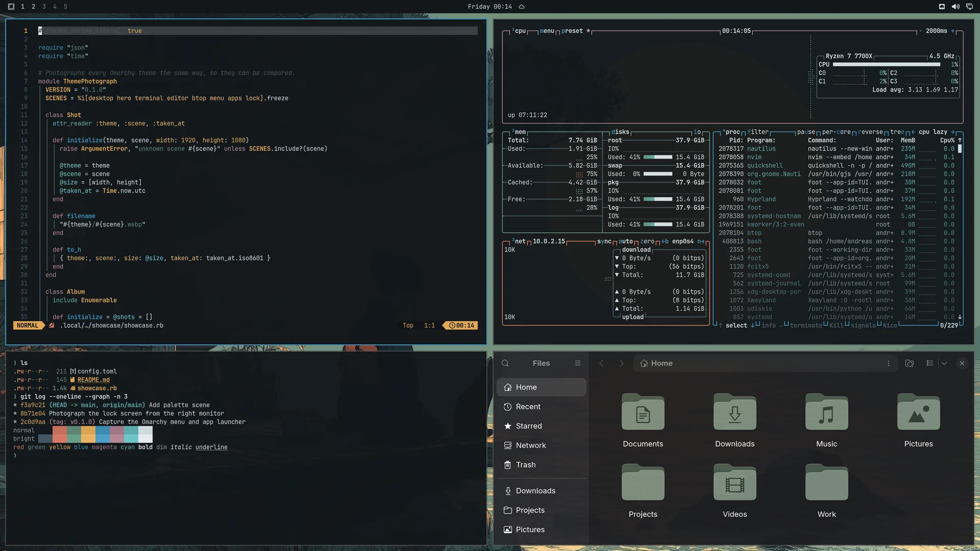The image size is (980, 551).
Task: Toggle the disks panel in btop mem box
Action: point(620,132)
